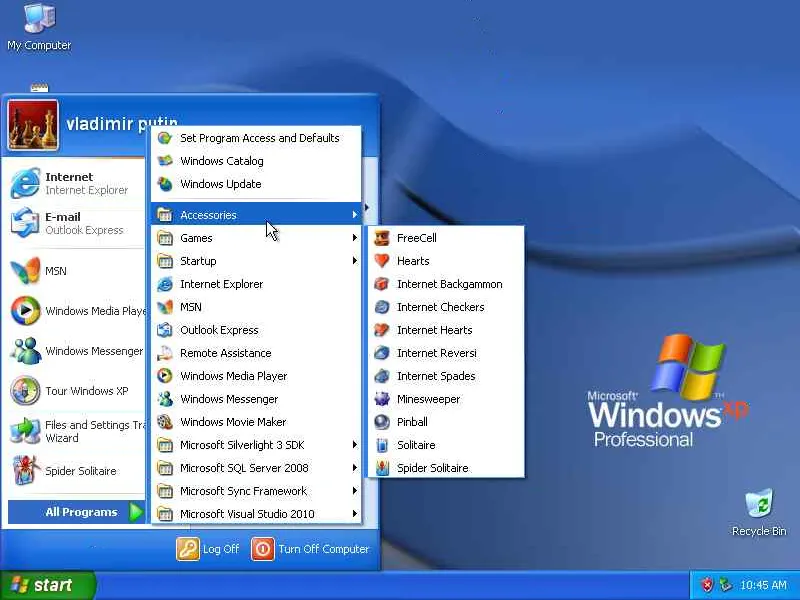Select the Startup folder entry
This screenshot has height=600, width=800.
(x=256, y=261)
